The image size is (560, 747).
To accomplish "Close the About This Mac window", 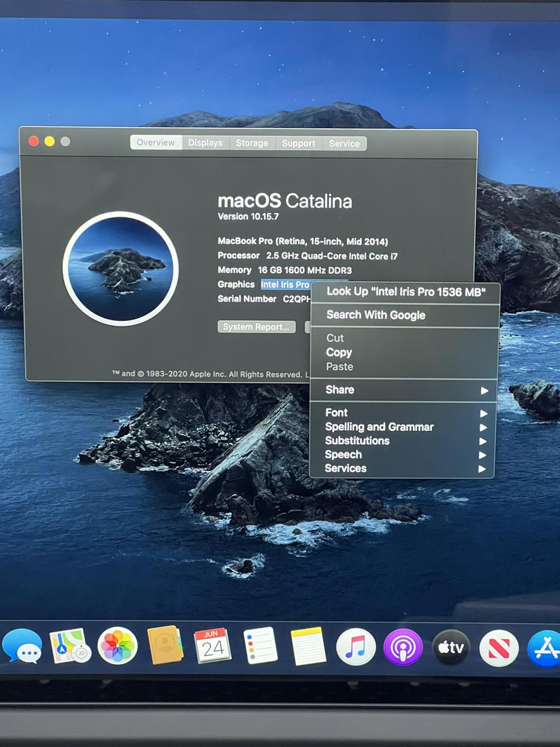I will [34, 141].
